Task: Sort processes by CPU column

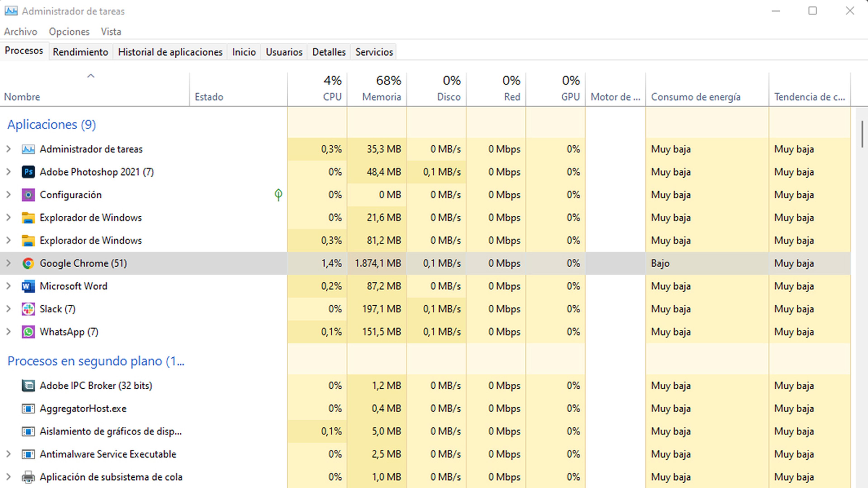Action: [317, 89]
